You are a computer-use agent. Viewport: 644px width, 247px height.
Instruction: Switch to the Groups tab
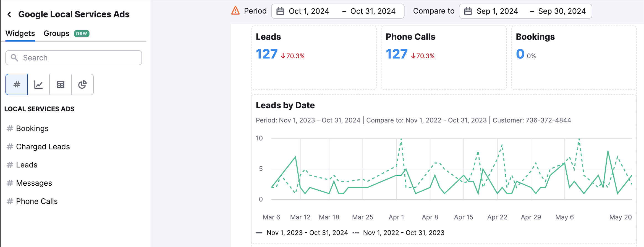[56, 33]
